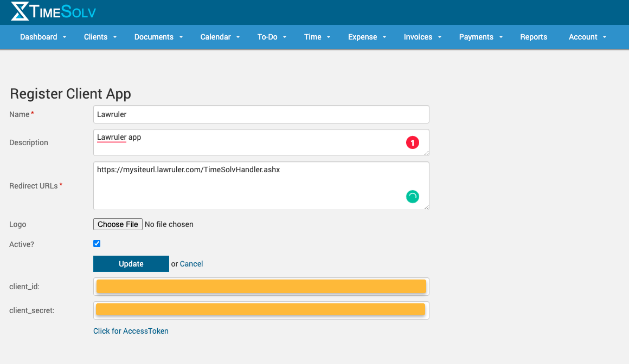Open the Account menu
Image resolution: width=629 pixels, height=364 pixels.
pos(583,37)
